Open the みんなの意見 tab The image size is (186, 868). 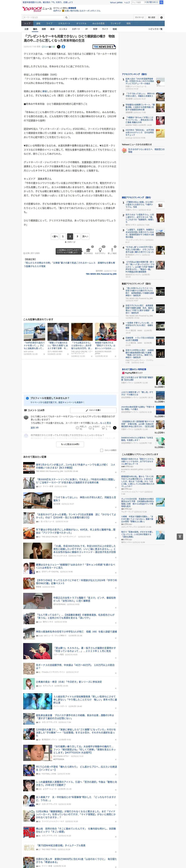[99, 24]
